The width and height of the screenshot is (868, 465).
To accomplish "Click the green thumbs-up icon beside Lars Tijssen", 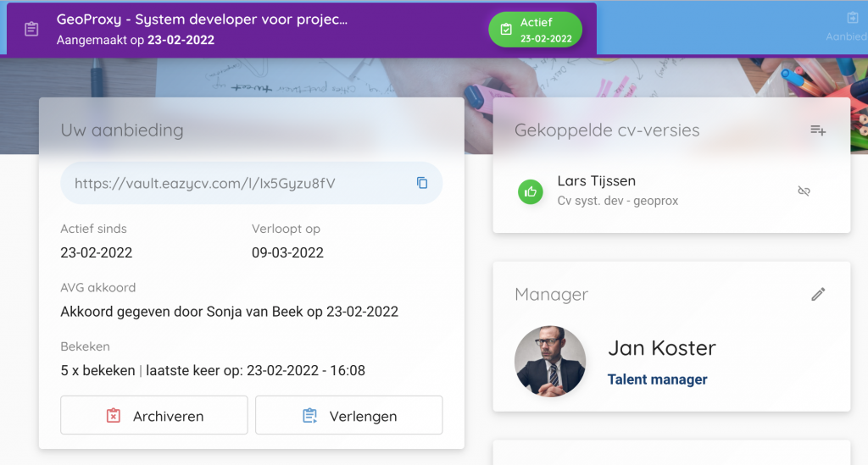I will (x=531, y=191).
